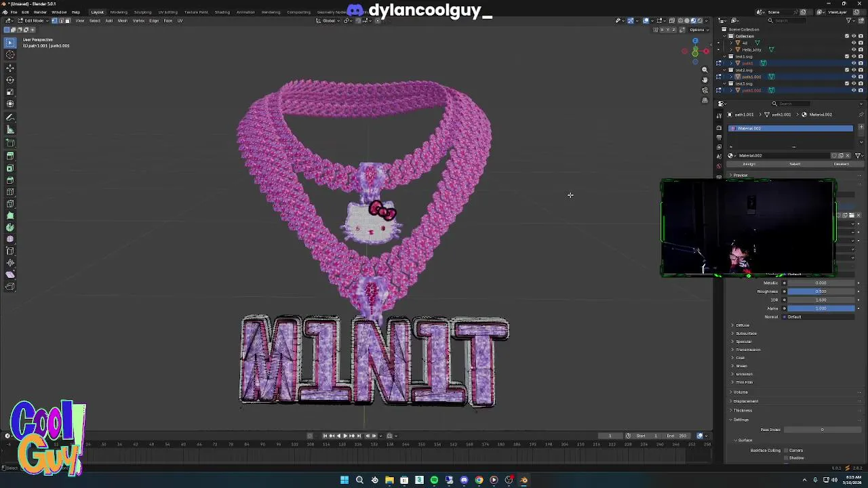Uncheck the text1.svg collection checkbox

(847, 56)
